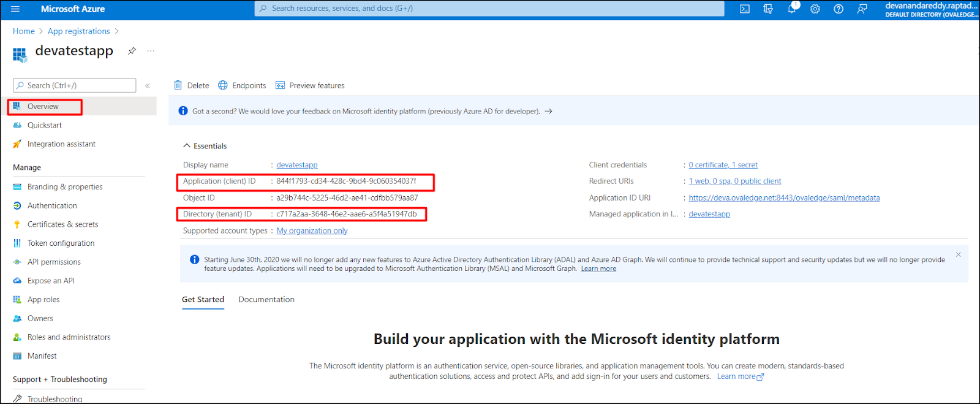Viewport: 980px width, 404px height.
Task: Open Roles and administrators
Action: [x=69, y=337]
